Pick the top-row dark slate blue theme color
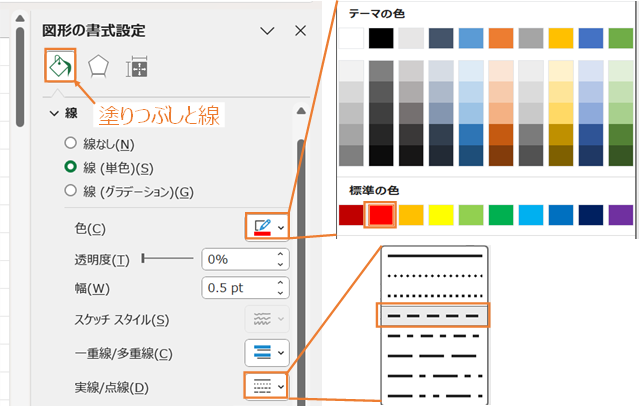Viewport: 640px width, 407px height. (x=441, y=38)
